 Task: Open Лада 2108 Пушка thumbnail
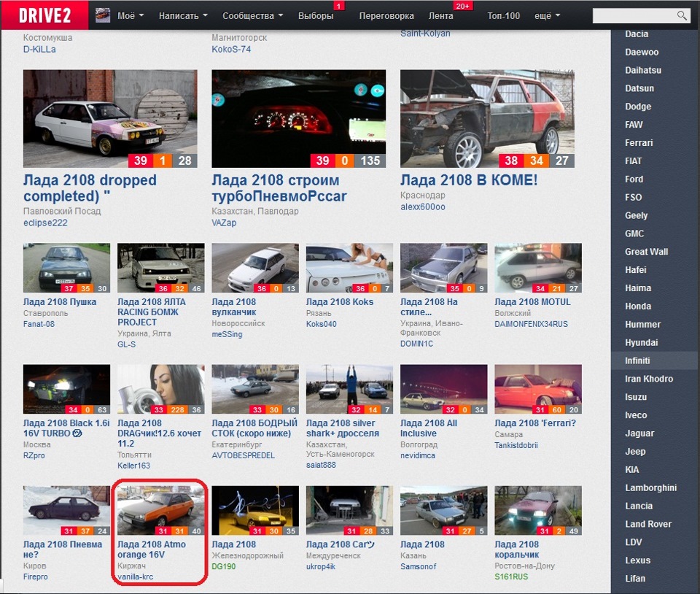tap(66, 268)
